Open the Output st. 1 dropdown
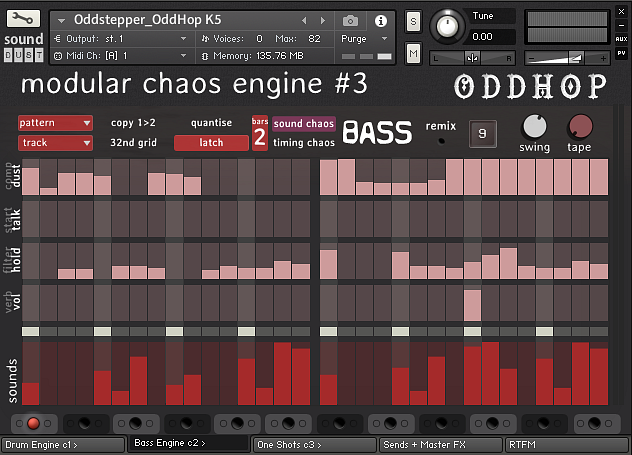This screenshot has height=455, width=632. (121, 39)
